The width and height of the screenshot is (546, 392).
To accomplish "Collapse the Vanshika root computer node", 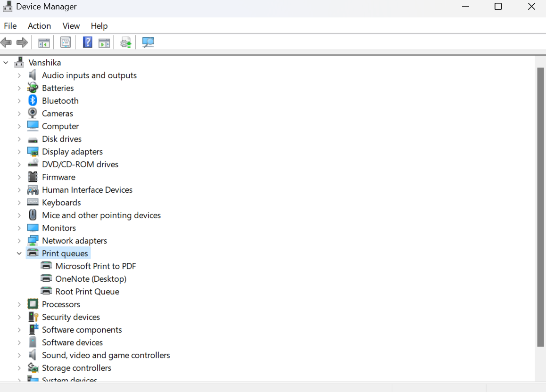I will tap(6, 63).
